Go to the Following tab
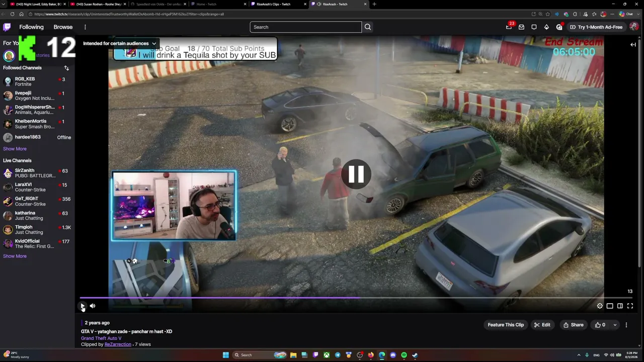 tap(32, 27)
